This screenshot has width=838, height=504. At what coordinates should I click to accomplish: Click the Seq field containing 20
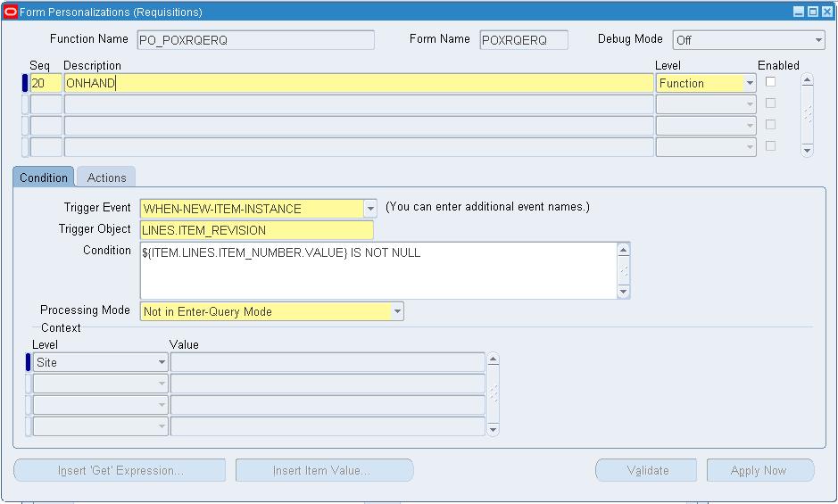coord(46,83)
